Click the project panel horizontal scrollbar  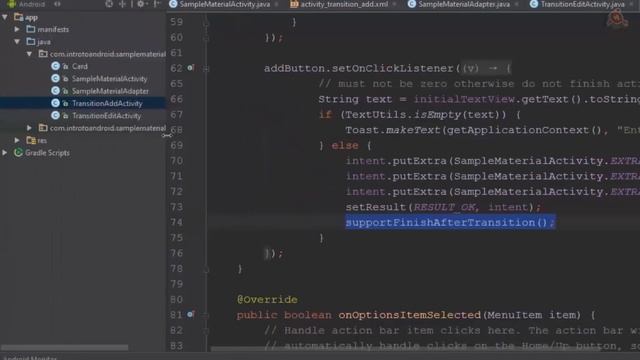click(x=64, y=348)
